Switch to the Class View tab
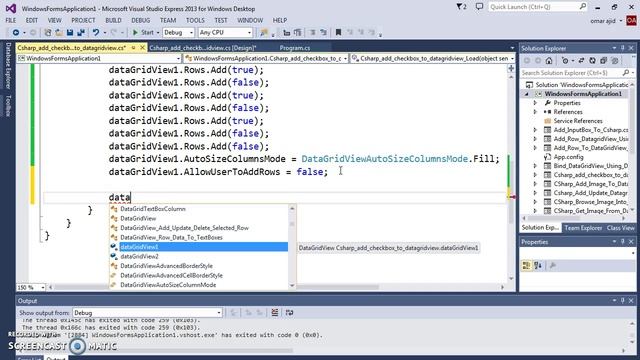 pos(620,228)
